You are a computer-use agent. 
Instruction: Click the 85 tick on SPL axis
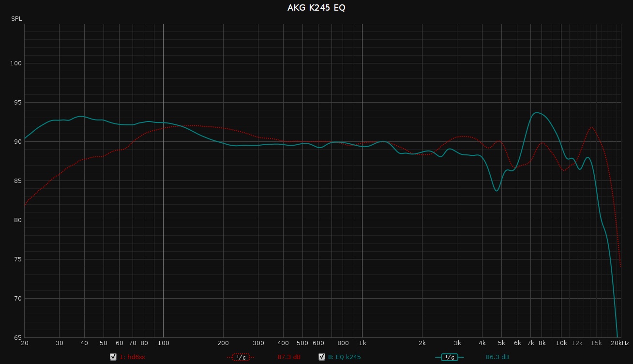(18, 181)
